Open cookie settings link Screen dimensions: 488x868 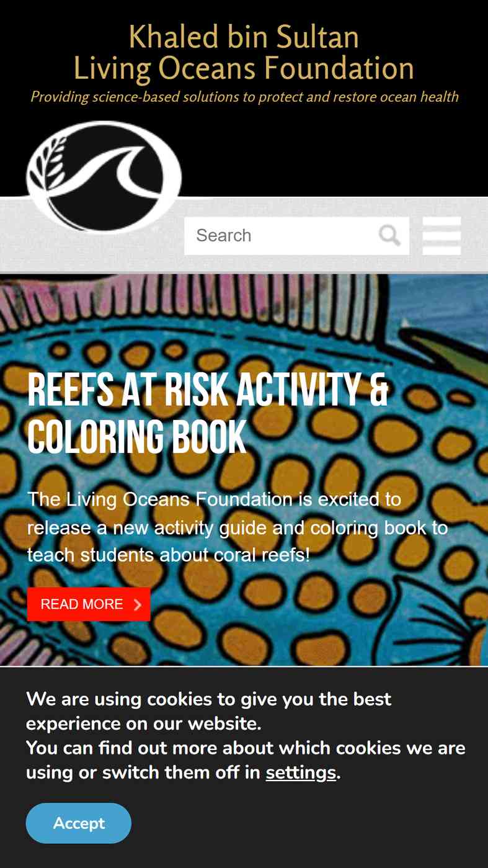pyautogui.click(x=301, y=773)
